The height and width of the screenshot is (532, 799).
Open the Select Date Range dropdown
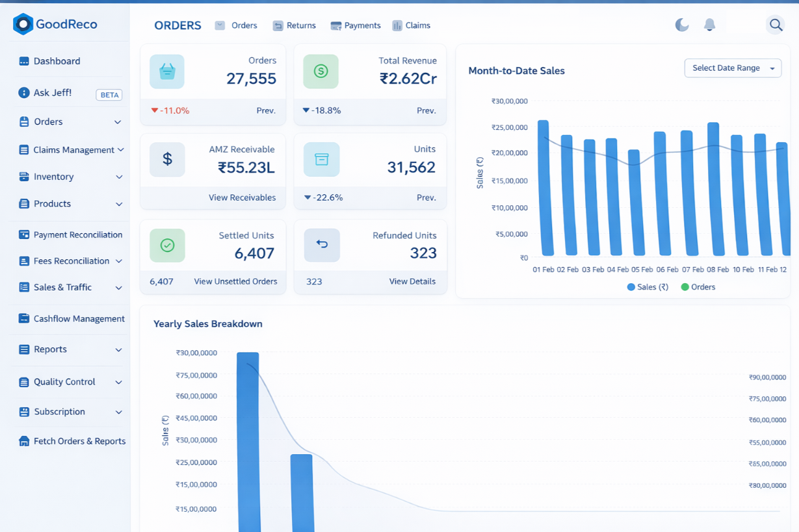[732, 68]
